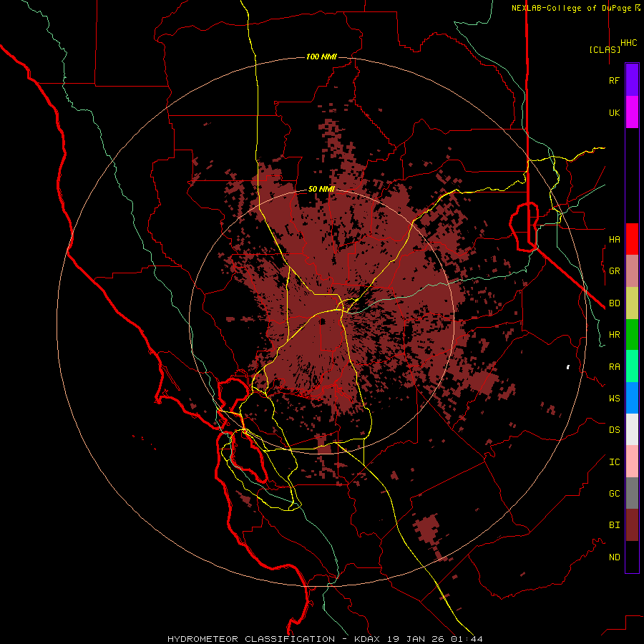Click the pink GR legend color swatch
The image size is (644, 644).
pyautogui.click(x=632, y=271)
